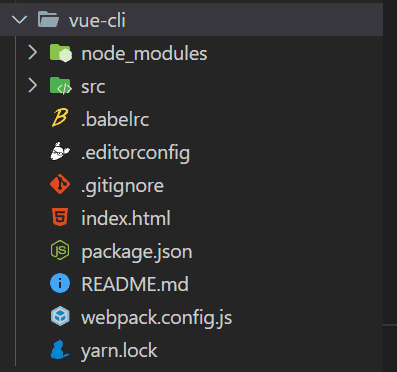This screenshot has width=397, height=372.
Task: Select the index.html file name
Action: click(x=126, y=218)
